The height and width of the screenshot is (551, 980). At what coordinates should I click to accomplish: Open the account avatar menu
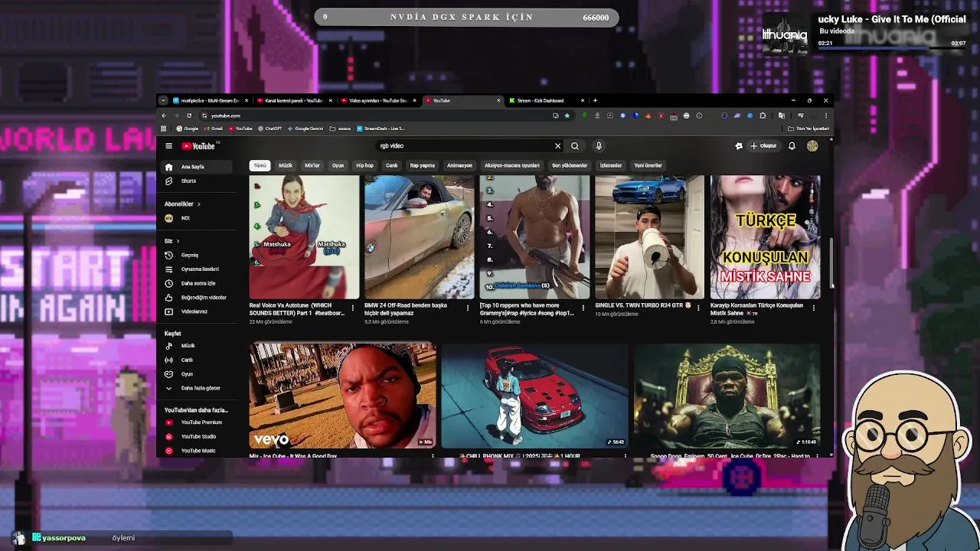click(812, 145)
